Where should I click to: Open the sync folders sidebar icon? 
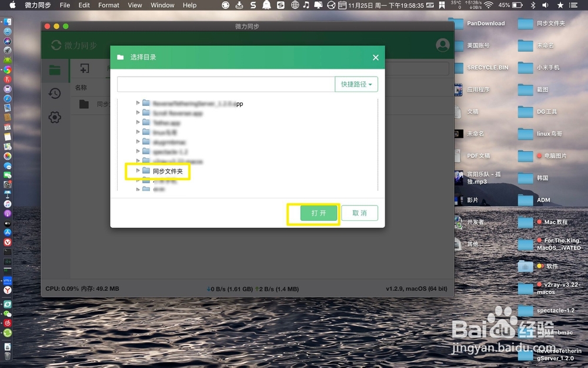pyautogui.click(x=55, y=70)
